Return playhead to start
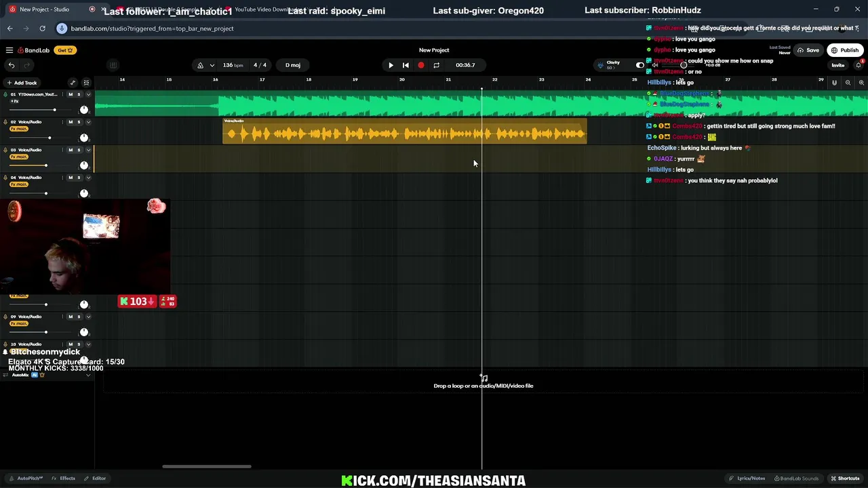The image size is (868, 488). point(406,65)
